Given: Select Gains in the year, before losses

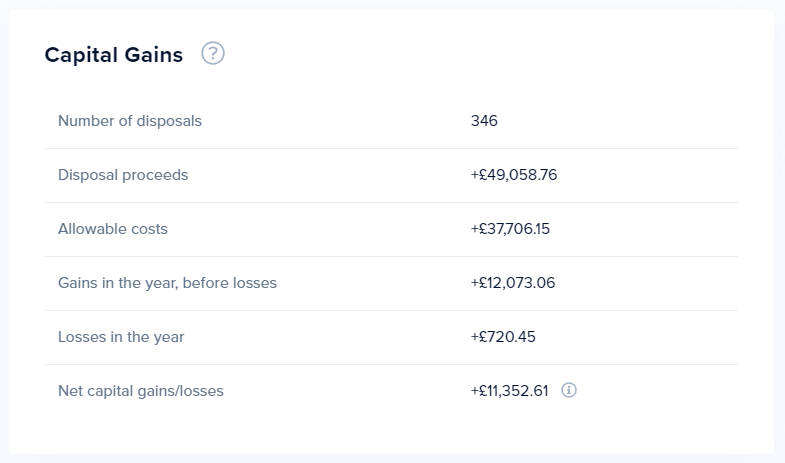Looking at the screenshot, I should (167, 283).
